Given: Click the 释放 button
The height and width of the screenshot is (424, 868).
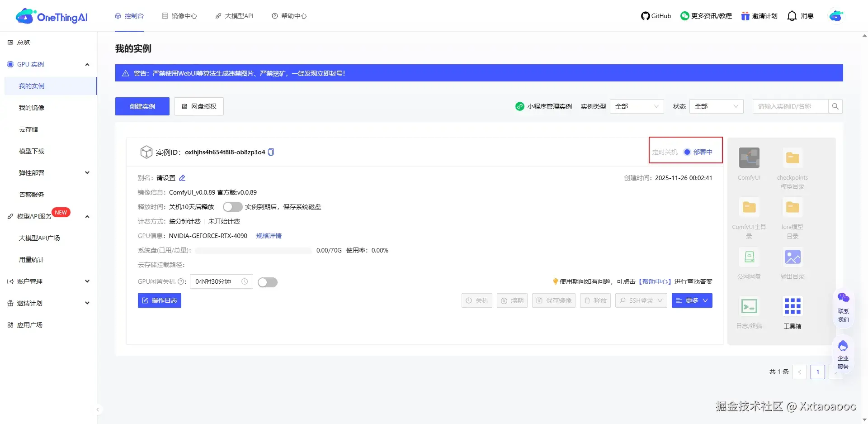Looking at the screenshot, I should [595, 300].
